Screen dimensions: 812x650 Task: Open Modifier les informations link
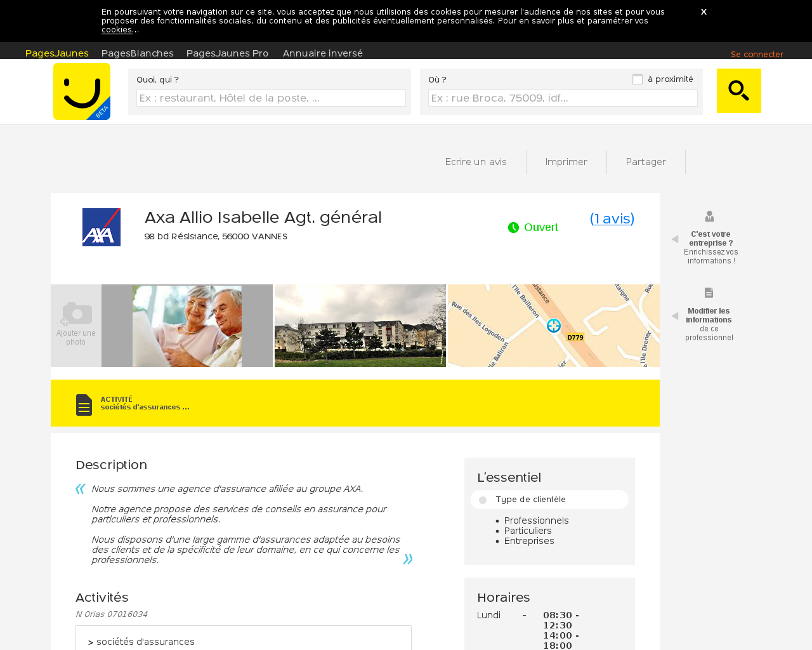709,315
